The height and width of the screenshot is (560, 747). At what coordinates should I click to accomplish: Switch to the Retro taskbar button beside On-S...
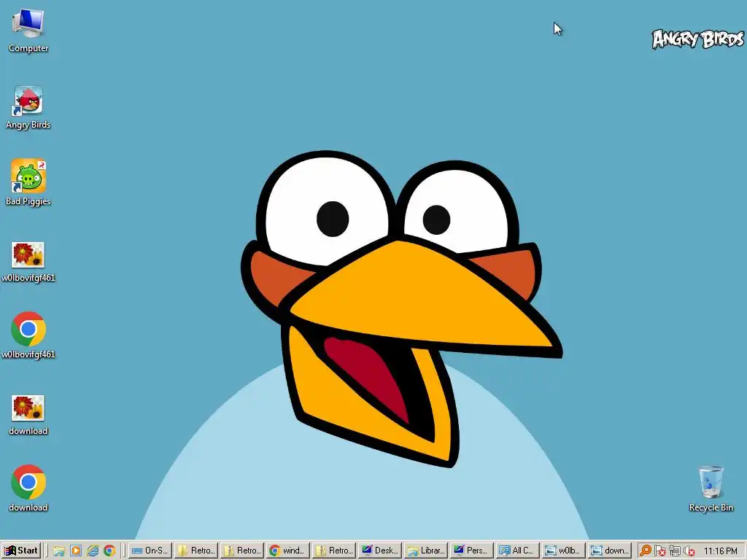tap(196, 551)
